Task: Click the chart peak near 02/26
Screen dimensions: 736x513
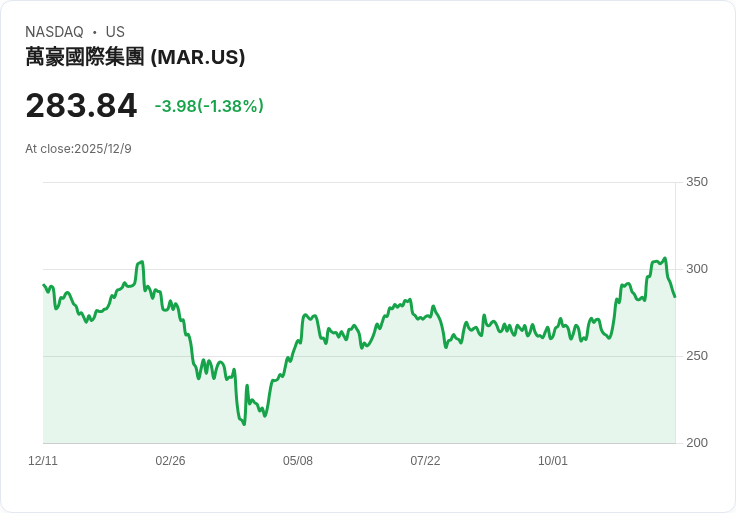Action: (142, 262)
